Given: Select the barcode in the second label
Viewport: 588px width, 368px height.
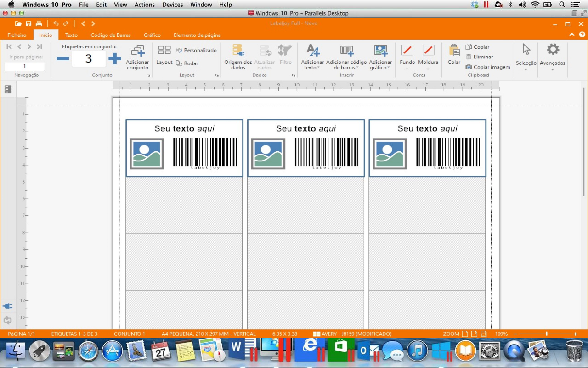Looking at the screenshot, I should (327, 154).
